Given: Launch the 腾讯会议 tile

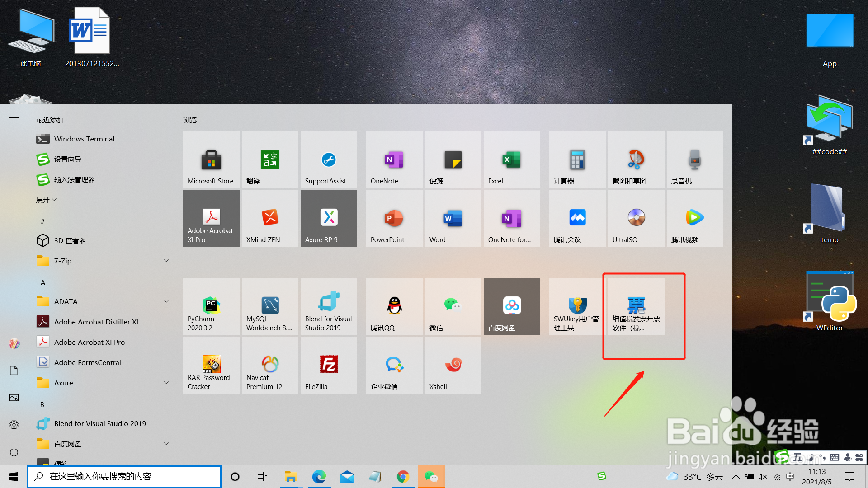Looking at the screenshot, I should tap(577, 218).
